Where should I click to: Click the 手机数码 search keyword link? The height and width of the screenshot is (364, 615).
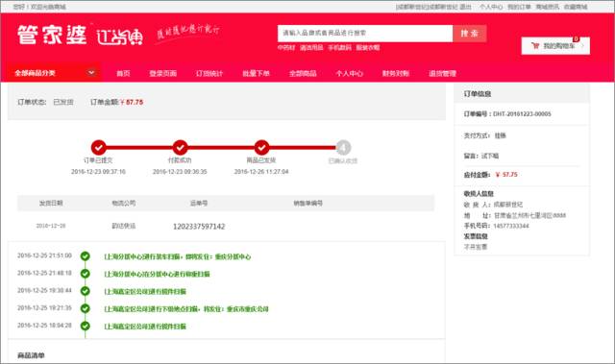click(x=339, y=47)
